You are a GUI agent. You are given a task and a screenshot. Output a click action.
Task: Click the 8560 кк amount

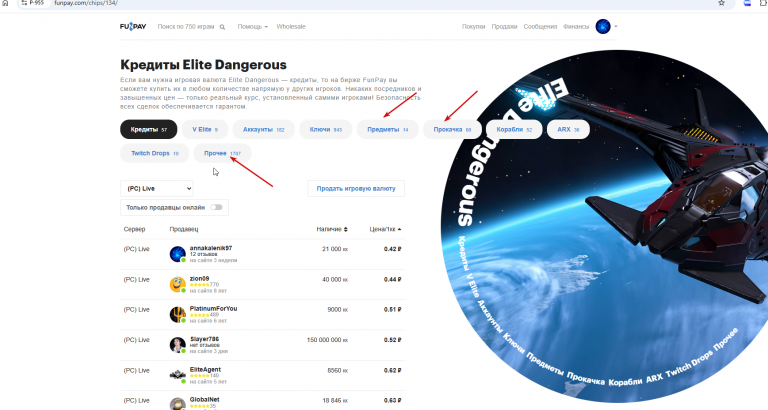click(x=337, y=370)
